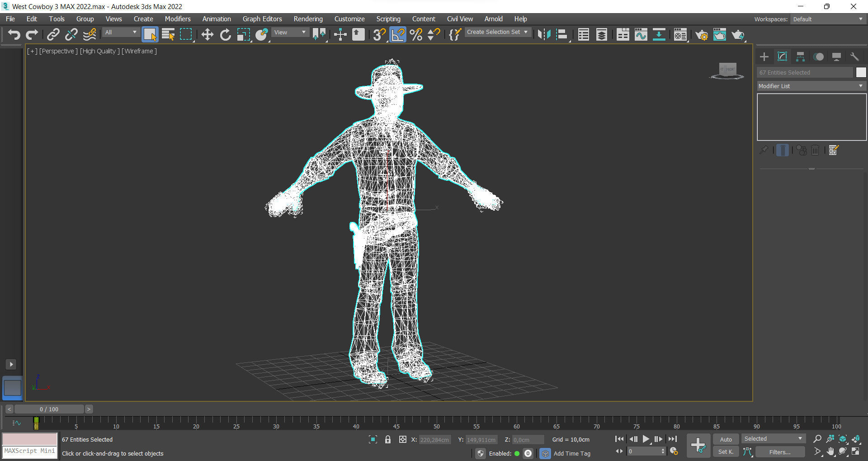
Task: Open the viewport plus menu
Action: click(32, 51)
